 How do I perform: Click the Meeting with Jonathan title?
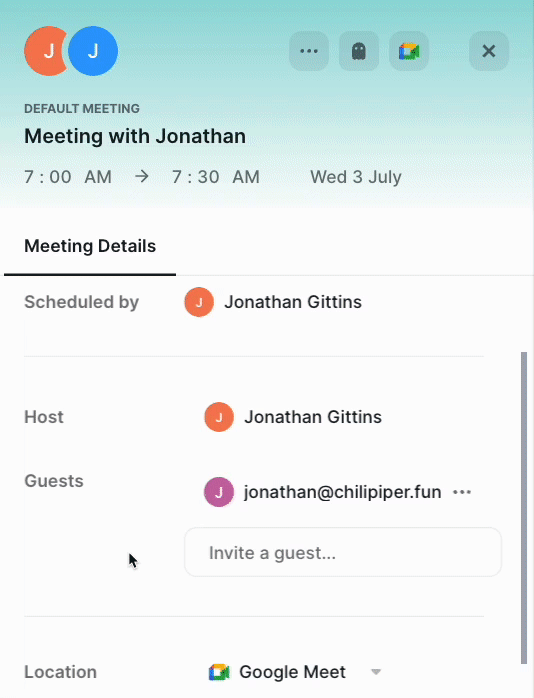pos(135,136)
